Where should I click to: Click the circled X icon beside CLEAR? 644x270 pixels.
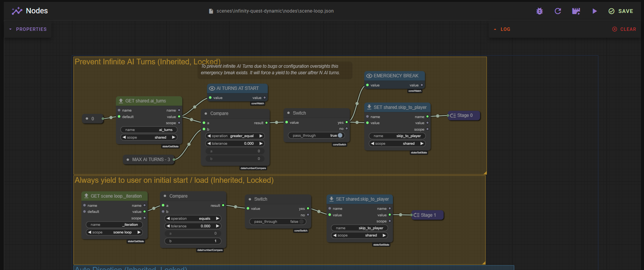tap(615, 29)
